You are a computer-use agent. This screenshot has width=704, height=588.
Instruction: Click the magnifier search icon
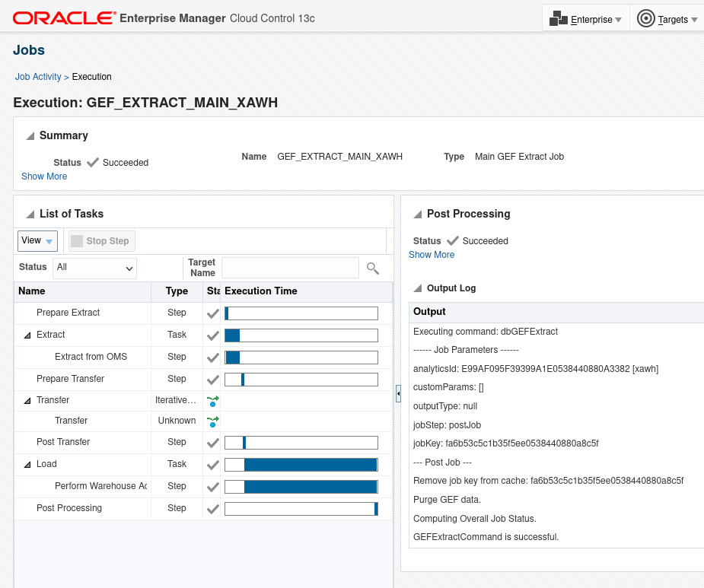[x=373, y=268]
